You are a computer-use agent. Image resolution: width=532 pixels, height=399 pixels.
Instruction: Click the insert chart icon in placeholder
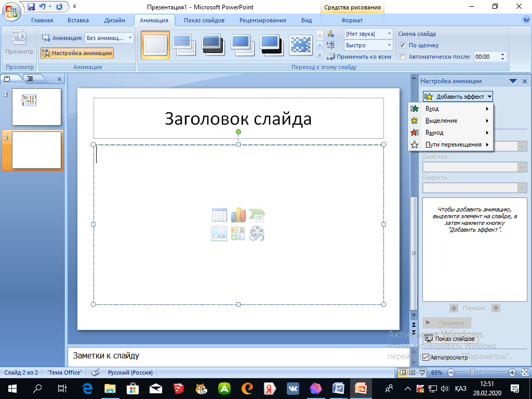[x=238, y=215]
